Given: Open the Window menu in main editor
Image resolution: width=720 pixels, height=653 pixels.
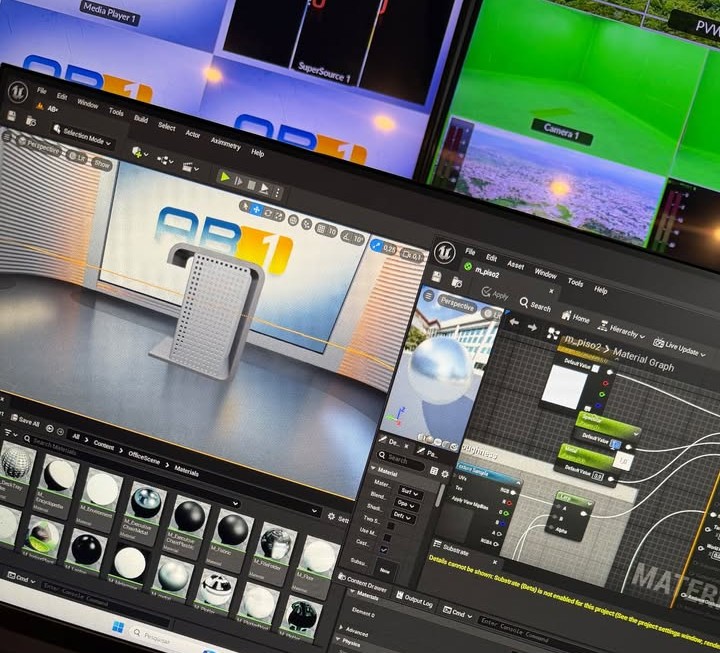Looking at the screenshot, I should tap(87, 104).
